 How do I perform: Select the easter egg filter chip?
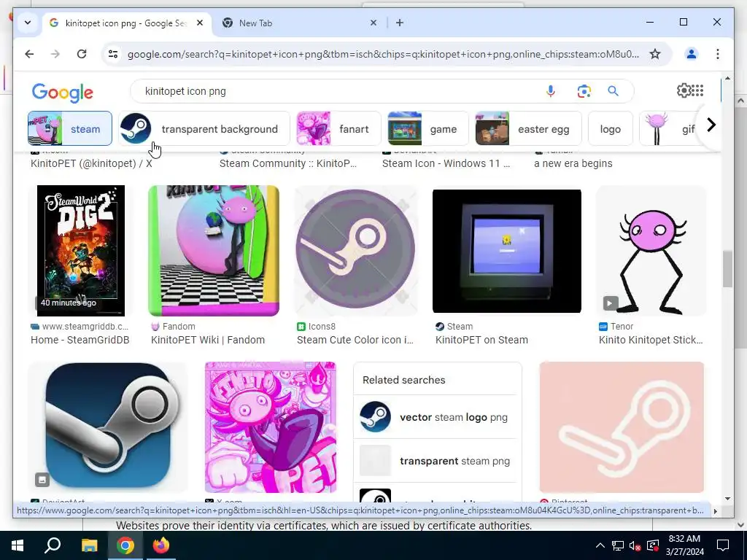(x=528, y=128)
